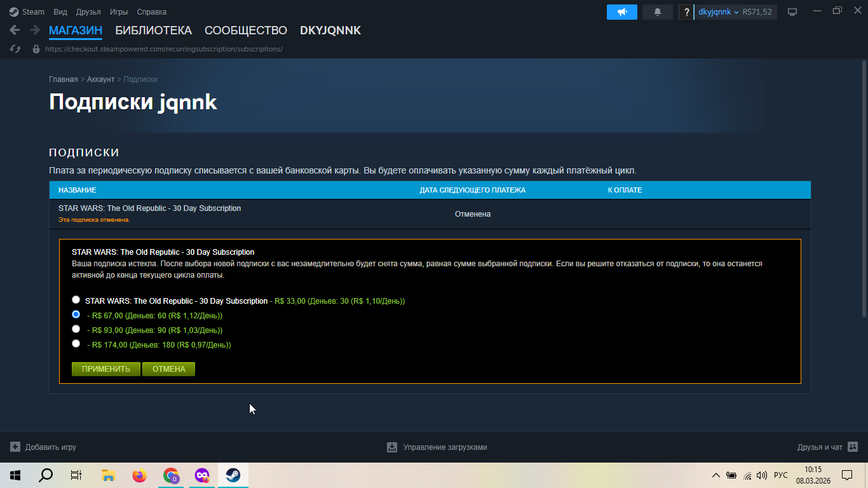
Task: Click the padlock icon beside the URL
Action: click(x=36, y=49)
